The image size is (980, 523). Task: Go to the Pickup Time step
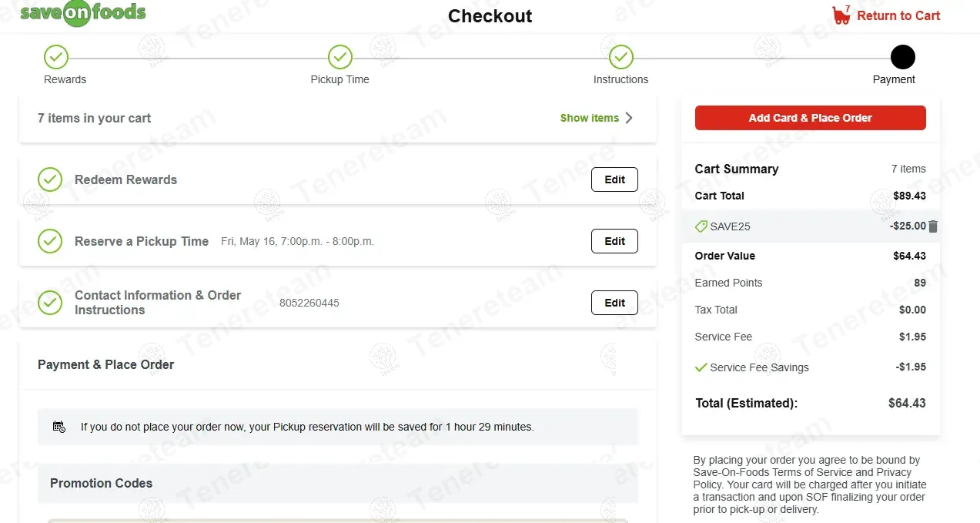339,57
